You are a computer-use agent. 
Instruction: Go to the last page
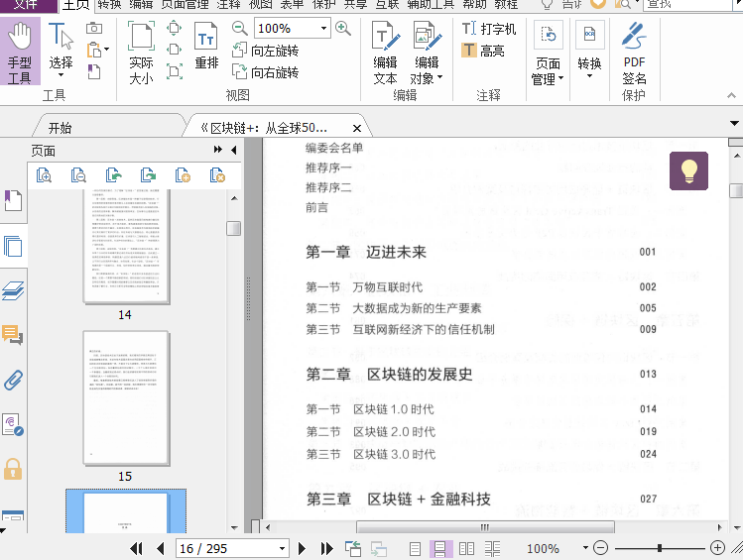[x=326, y=549]
